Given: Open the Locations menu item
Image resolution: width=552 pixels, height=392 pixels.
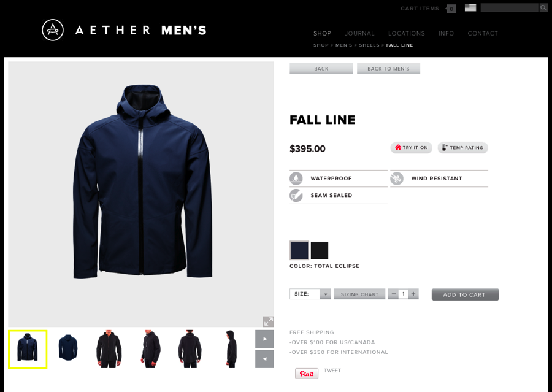Looking at the screenshot, I should click(x=406, y=34).
